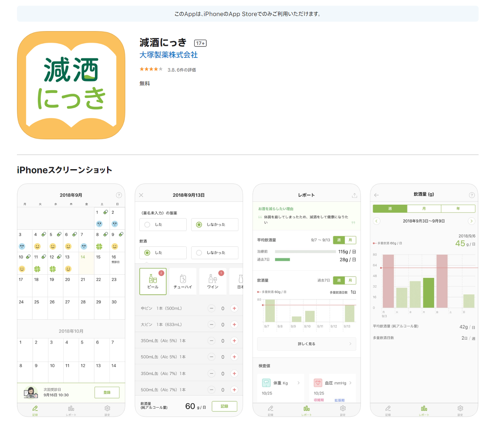The image size is (504, 423).
Task: Open developer link 大塚製薬株式会社
Action: pyautogui.click(x=169, y=55)
